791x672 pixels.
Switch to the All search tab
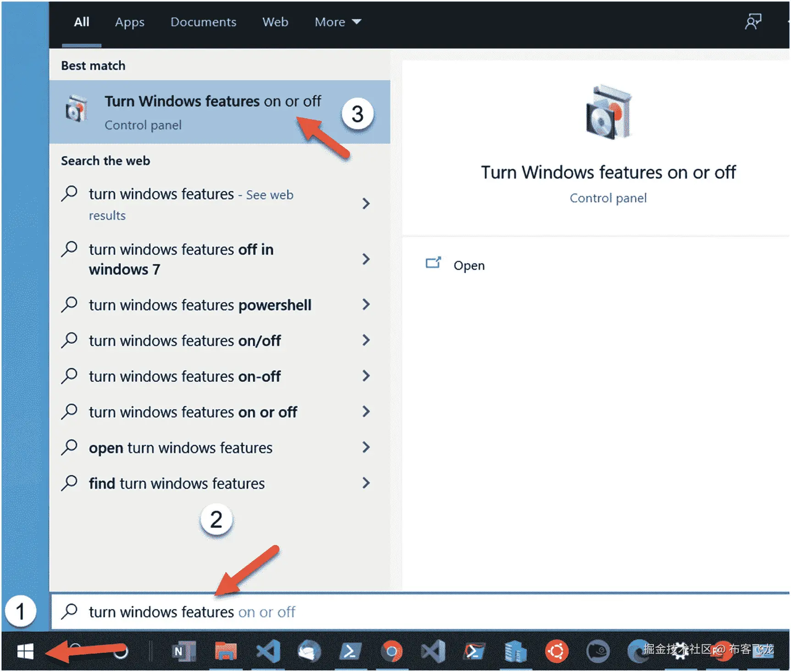click(x=82, y=22)
